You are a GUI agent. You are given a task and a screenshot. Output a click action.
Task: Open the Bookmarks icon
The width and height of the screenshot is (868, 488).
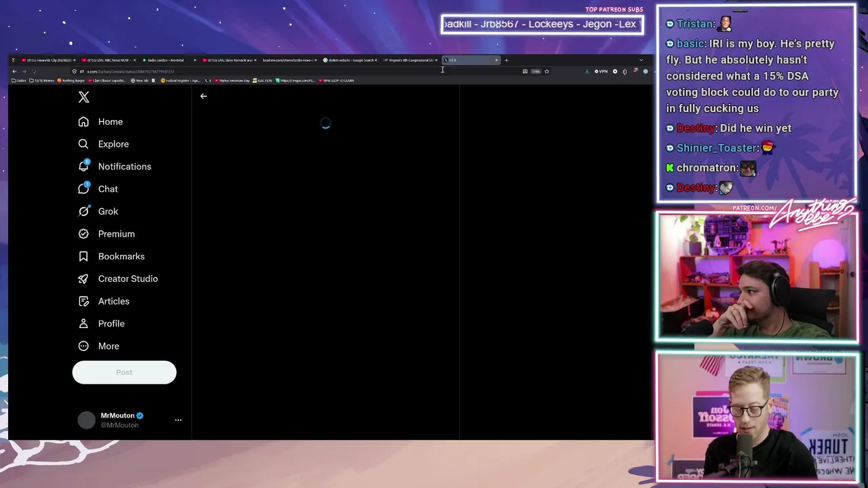[x=83, y=256]
